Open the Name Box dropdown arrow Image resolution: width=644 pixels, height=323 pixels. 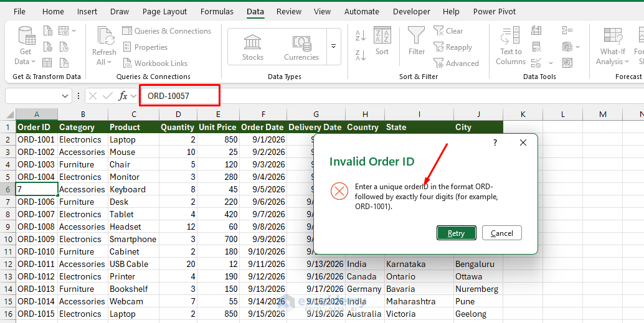(65, 96)
